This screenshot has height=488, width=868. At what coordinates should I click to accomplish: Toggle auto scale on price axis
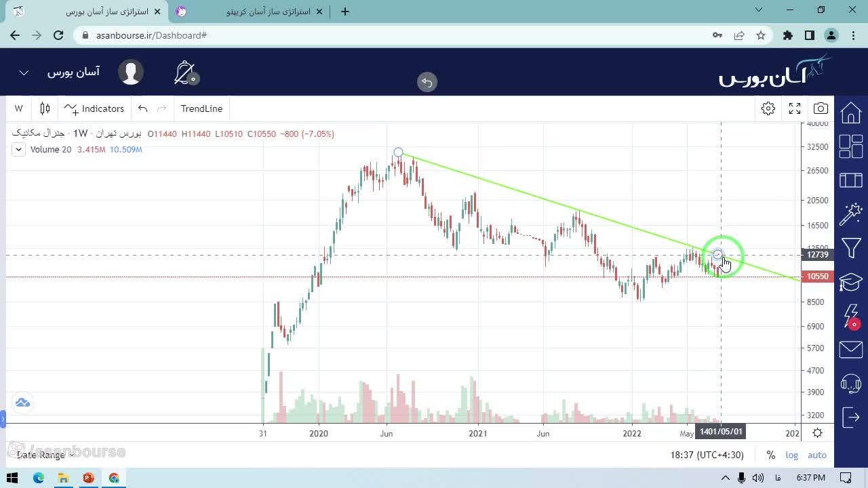(x=817, y=455)
